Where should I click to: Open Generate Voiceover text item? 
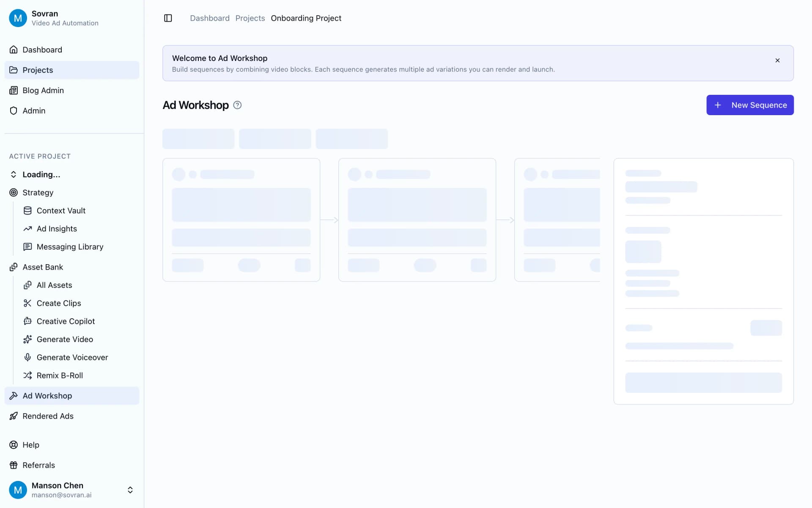pos(72,357)
